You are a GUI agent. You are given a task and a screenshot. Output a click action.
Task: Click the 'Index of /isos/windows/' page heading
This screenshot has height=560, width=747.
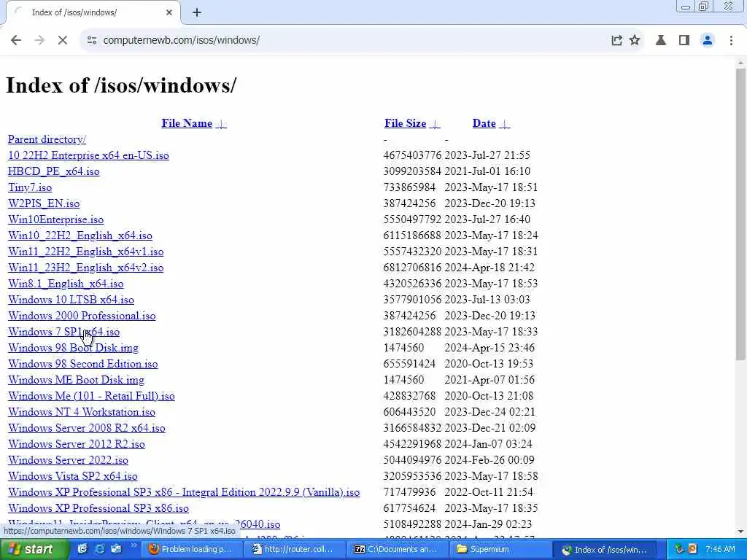click(x=121, y=85)
